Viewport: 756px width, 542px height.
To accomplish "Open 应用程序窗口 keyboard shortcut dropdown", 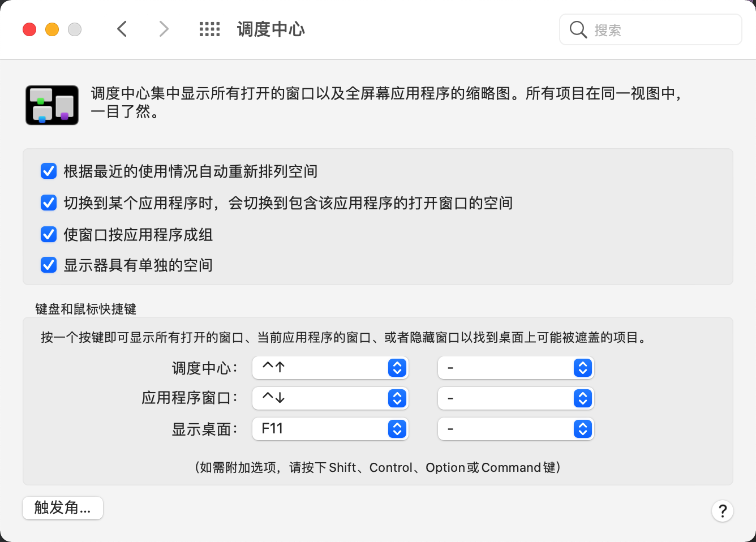I will click(x=330, y=398).
